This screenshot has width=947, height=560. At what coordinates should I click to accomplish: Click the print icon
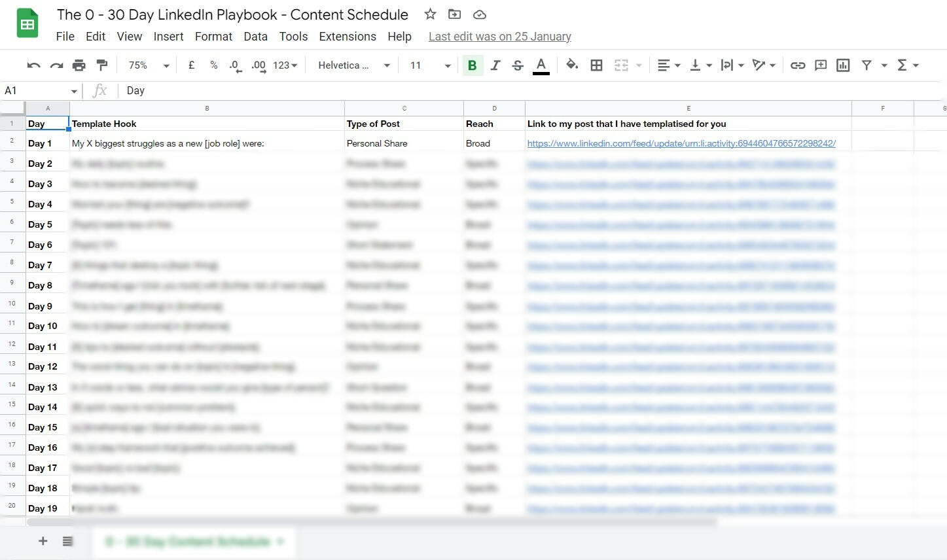click(x=79, y=65)
